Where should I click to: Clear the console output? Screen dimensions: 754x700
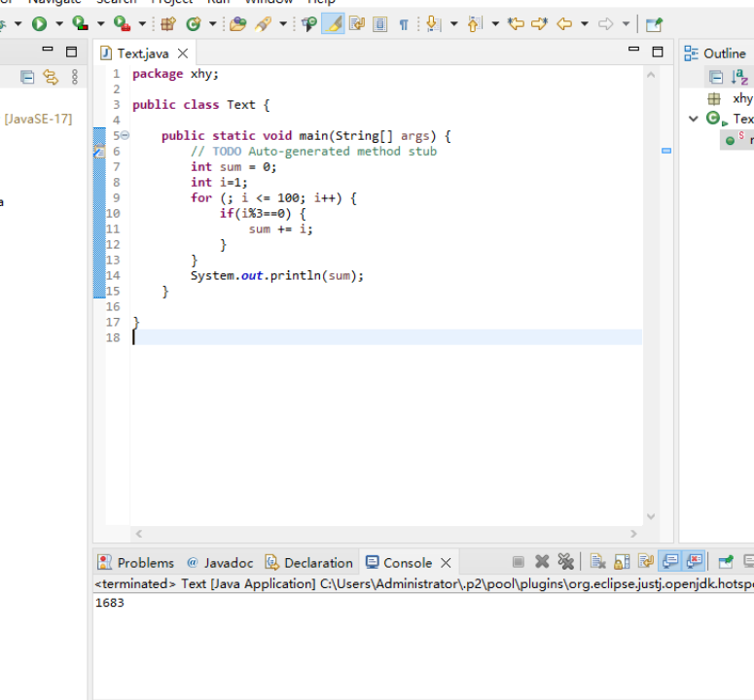point(597,562)
